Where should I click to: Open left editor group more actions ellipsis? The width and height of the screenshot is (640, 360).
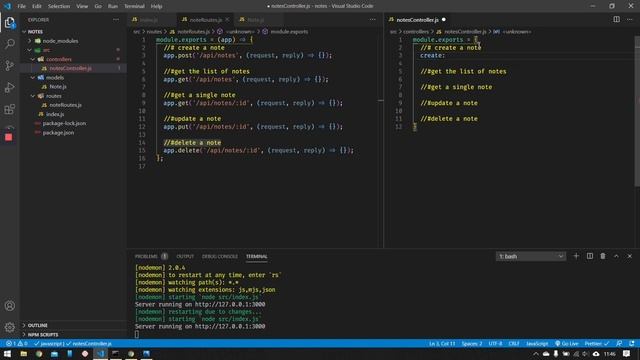(x=373, y=20)
